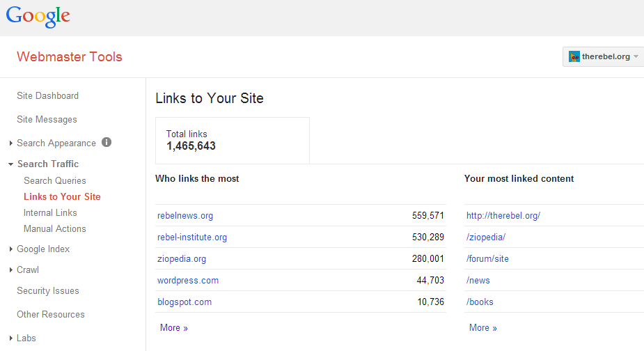
Task: Open the info icon beside Search Appearance
Action: [107, 142]
